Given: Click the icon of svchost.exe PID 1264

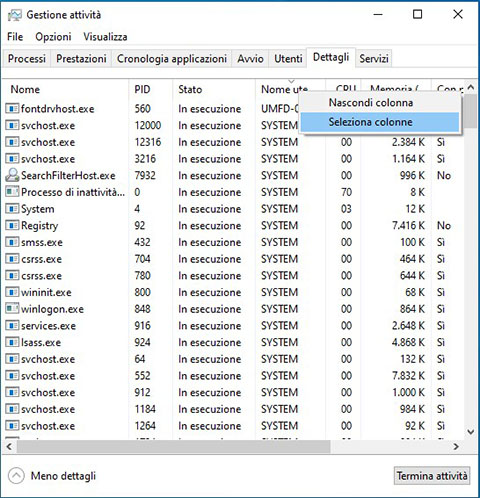Looking at the screenshot, I should click(12, 426).
